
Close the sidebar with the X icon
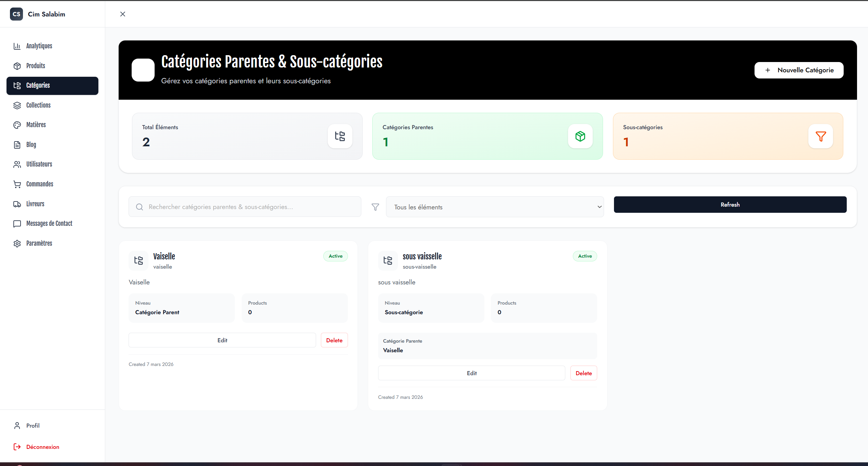pos(123,14)
